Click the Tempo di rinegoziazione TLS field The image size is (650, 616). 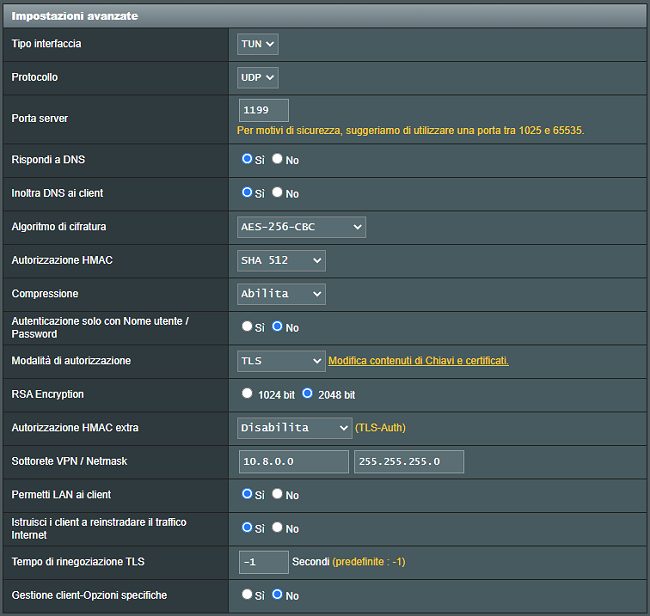(264, 562)
